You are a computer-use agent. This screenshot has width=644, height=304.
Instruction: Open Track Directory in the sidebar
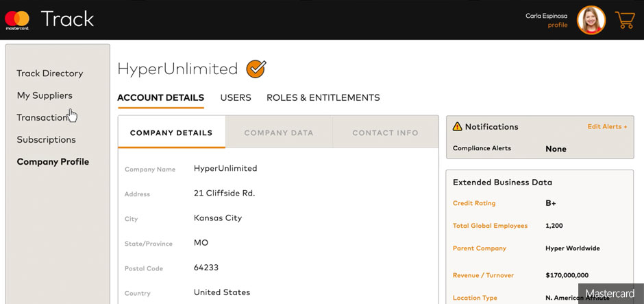click(50, 73)
